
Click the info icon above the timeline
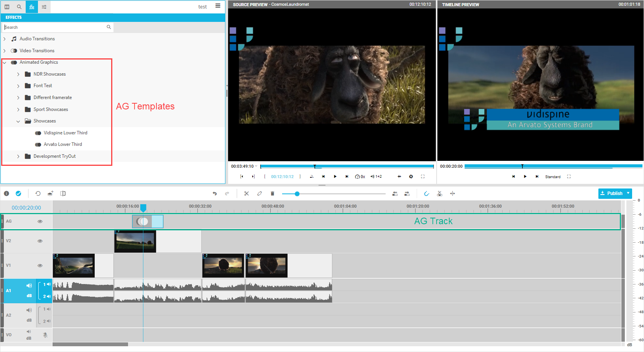pyautogui.click(x=7, y=193)
